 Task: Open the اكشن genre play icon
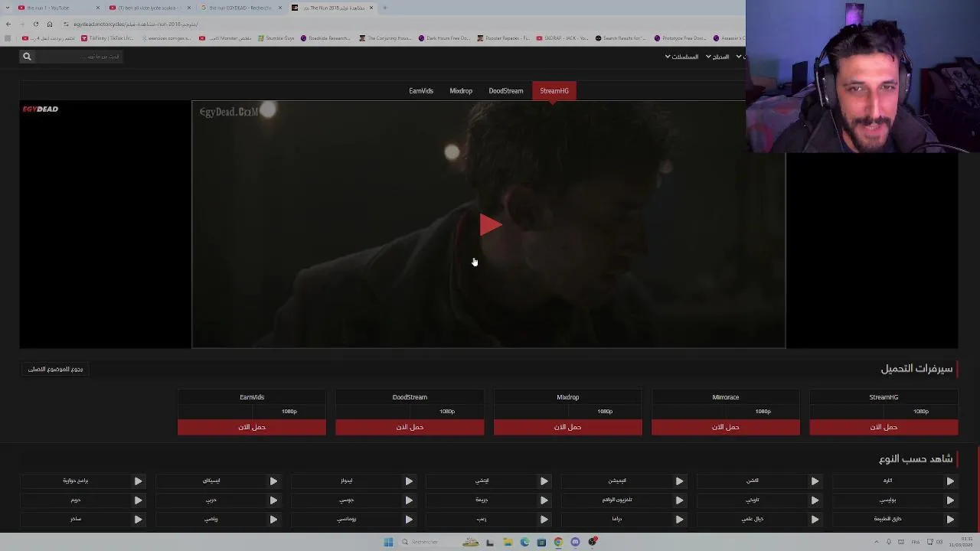tap(815, 481)
